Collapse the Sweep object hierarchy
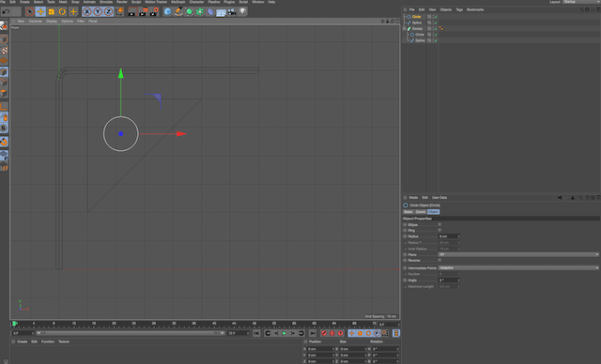Image resolution: width=601 pixels, height=364 pixels. pyautogui.click(x=405, y=28)
